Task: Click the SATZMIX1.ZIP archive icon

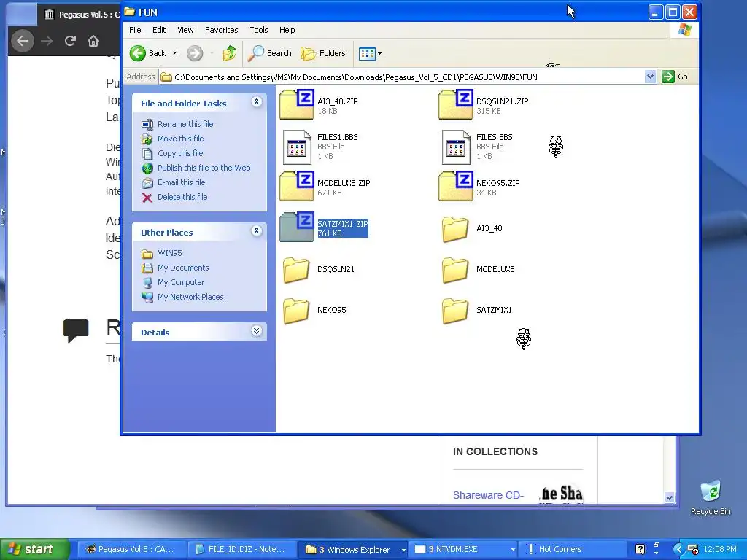Action: 296,227
